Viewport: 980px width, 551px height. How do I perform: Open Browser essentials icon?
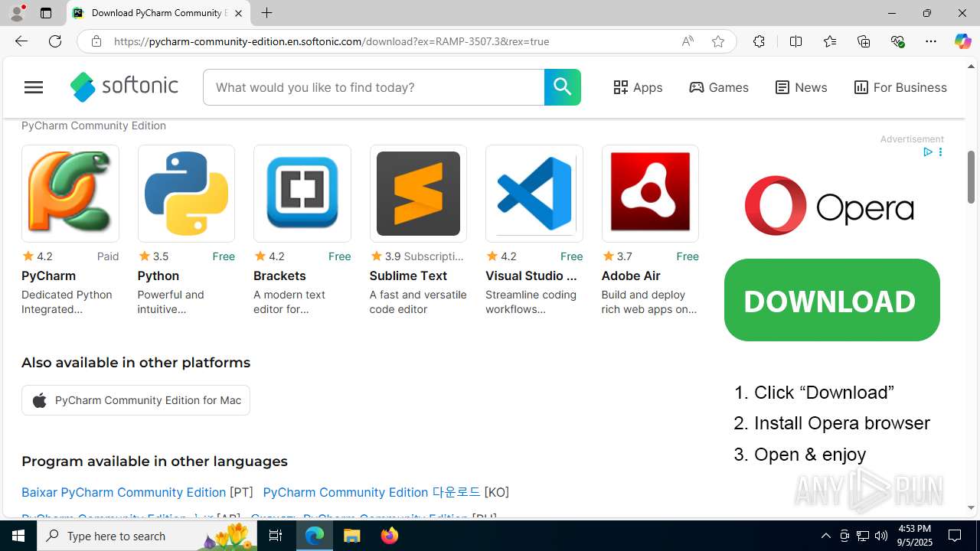(897, 41)
